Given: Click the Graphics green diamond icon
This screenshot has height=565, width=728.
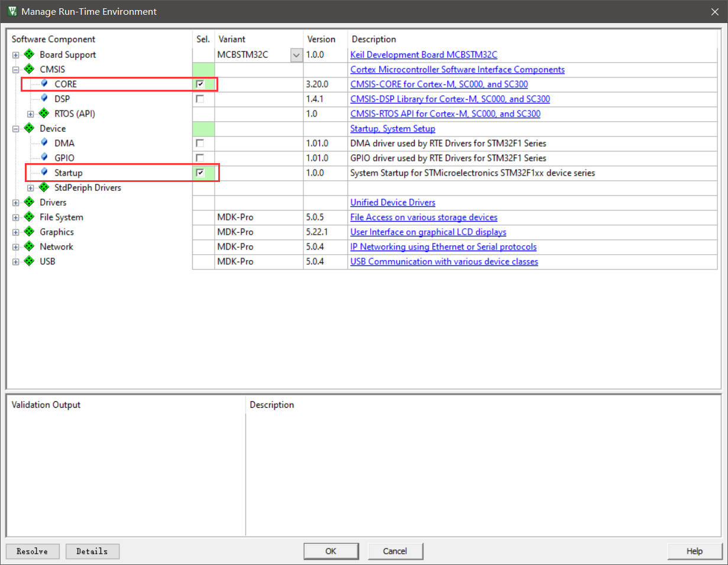Looking at the screenshot, I should (x=29, y=232).
